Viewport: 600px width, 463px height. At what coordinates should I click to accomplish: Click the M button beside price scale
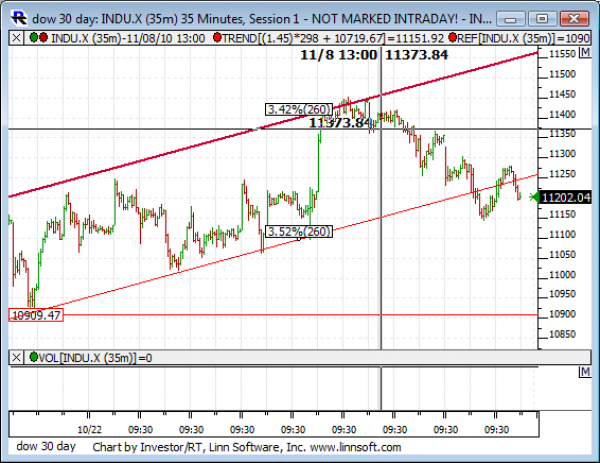pos(585,53)
